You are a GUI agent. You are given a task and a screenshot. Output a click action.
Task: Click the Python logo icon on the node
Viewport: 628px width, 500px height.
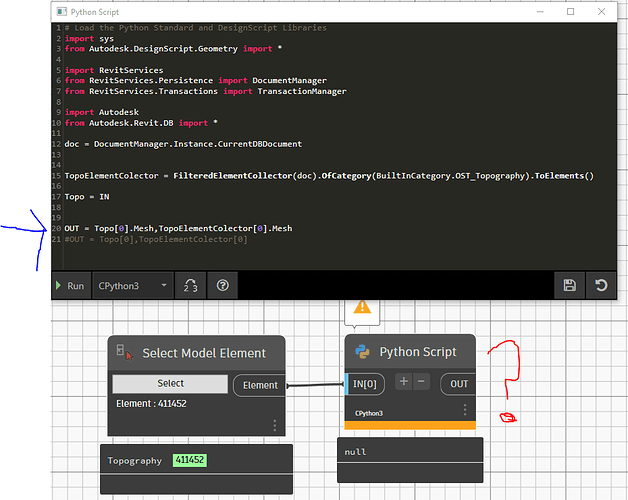pyautogui.click(x=362, y=351)
